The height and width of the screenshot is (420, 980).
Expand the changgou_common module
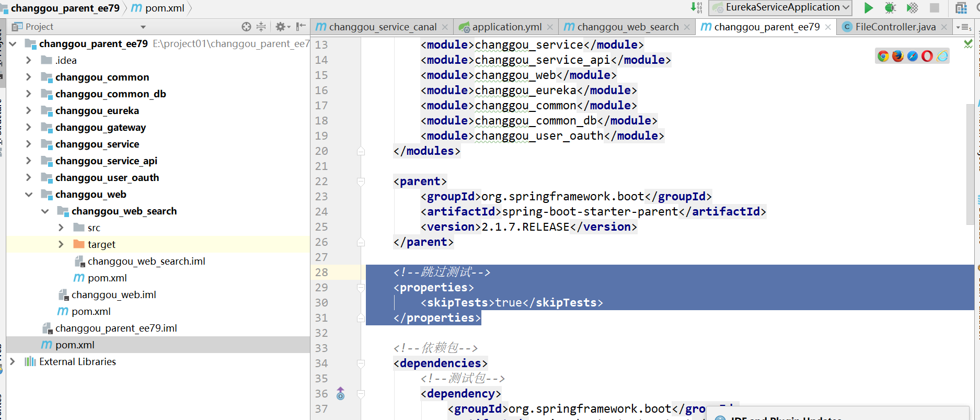point(29,77)
